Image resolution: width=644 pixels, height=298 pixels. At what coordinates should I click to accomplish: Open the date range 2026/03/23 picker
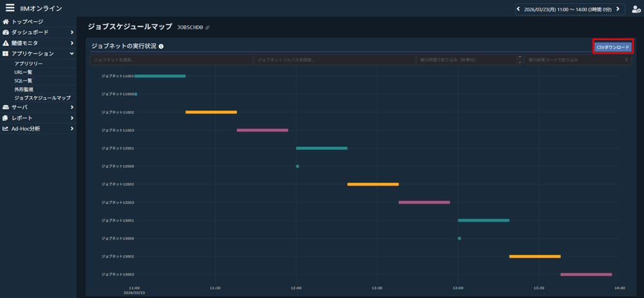pyautogui.click(x=567, y=10)
